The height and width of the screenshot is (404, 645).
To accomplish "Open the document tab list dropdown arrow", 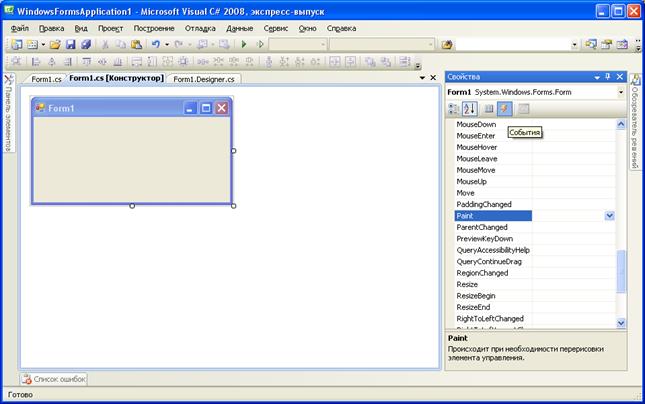I will coord(422,78).
